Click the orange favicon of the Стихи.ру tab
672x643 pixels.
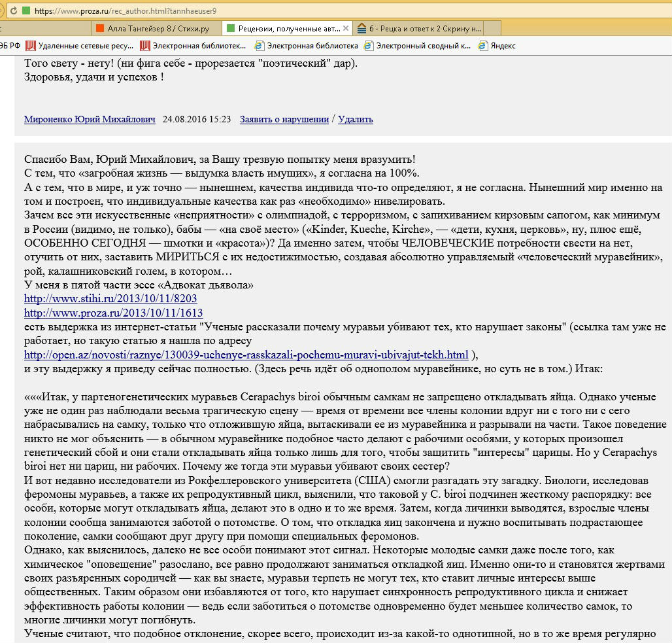tap(100, 28)
